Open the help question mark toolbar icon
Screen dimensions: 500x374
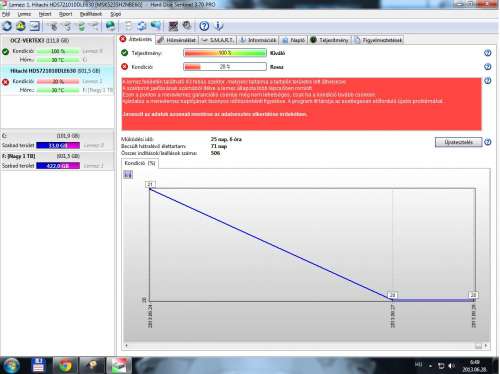click(204, 26)
